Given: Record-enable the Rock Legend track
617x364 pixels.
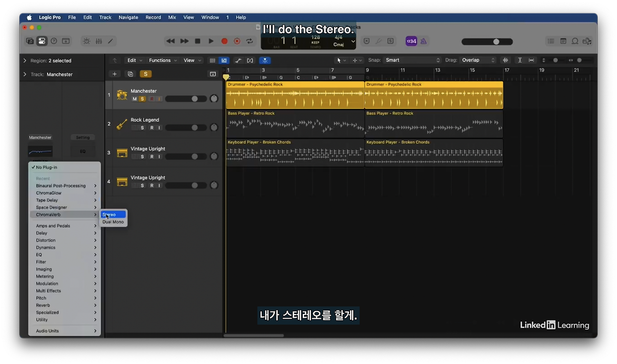Looking at the screenshot, I should pos(151,128).
